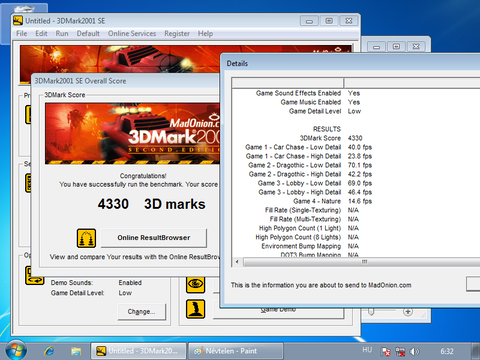
Task: Click the Action Center flag tray icon
Action: pos(386,351)
